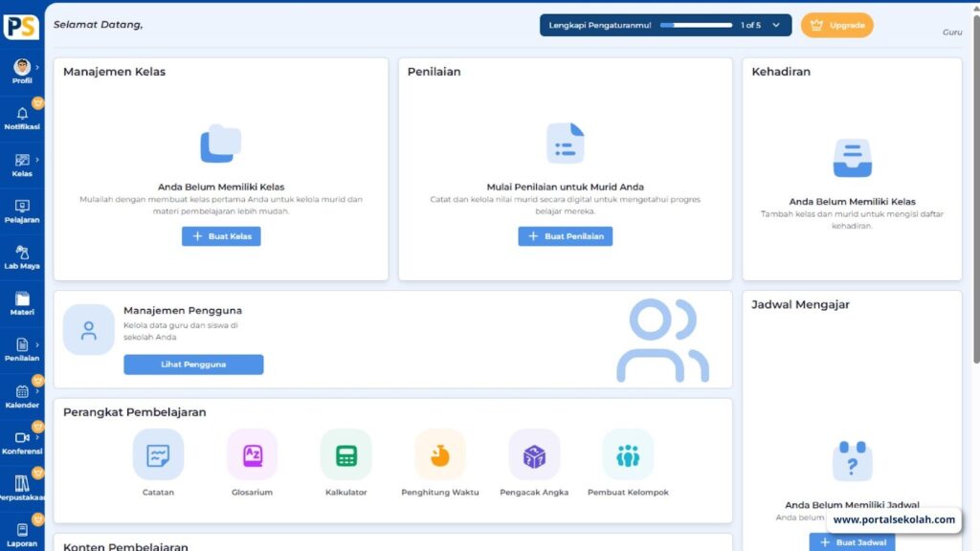Go to Materi in the sidebar
The height and width of the screenshot is (551, 980).
22,302
